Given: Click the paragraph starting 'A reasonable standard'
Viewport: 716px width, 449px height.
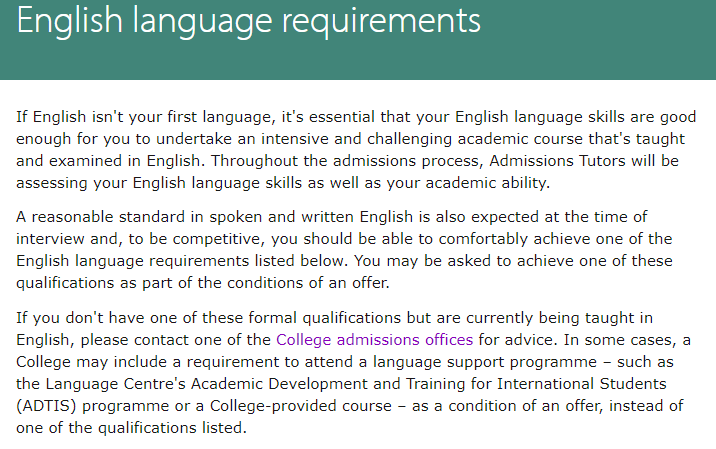Looking at the screenshot, I should click(x=344, y=250).
